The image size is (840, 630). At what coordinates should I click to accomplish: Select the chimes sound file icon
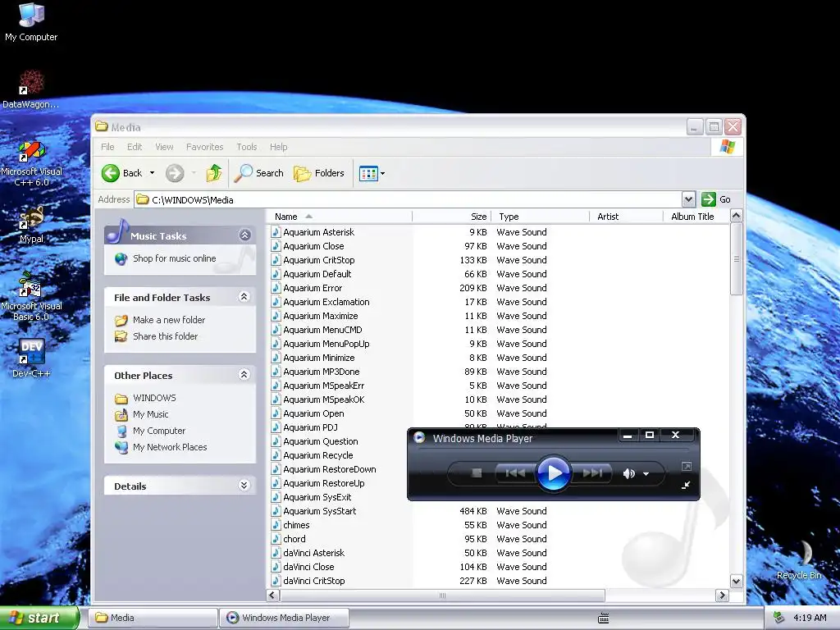[276, 525]
